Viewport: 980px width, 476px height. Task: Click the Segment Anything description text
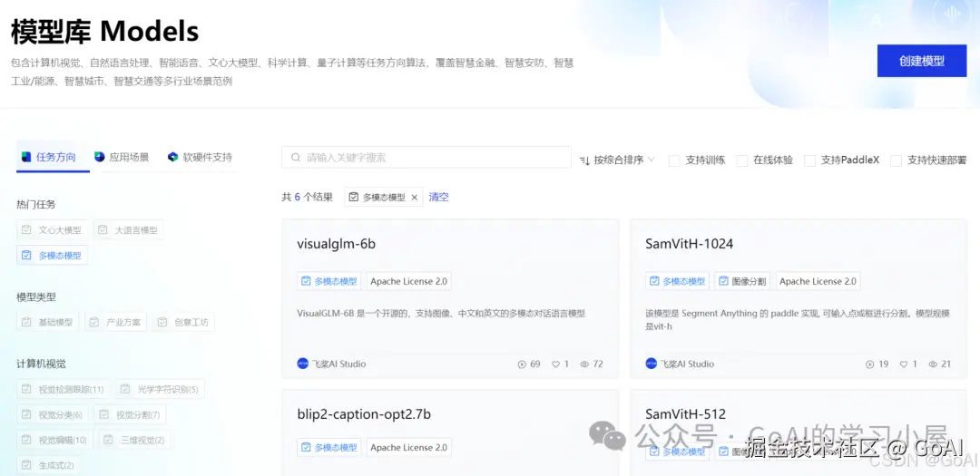tap(799, 320)
